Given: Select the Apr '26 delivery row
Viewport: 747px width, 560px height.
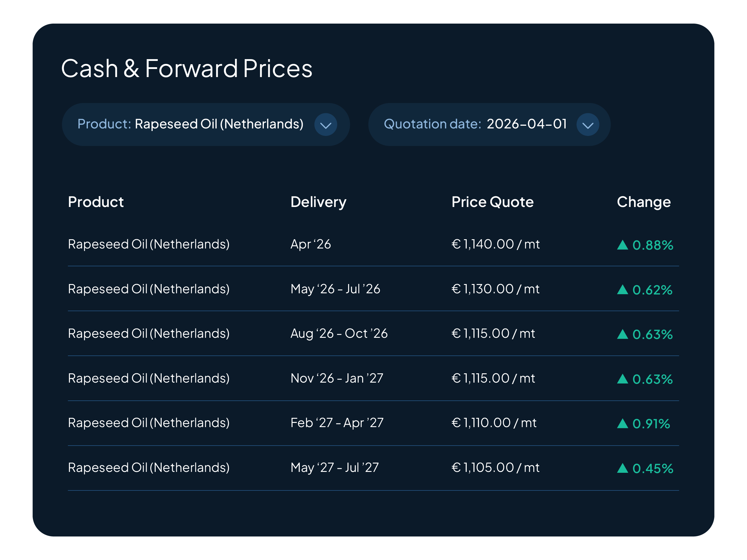Looking at the screenshot, I should pyautogui.click(x=311, y=244).
